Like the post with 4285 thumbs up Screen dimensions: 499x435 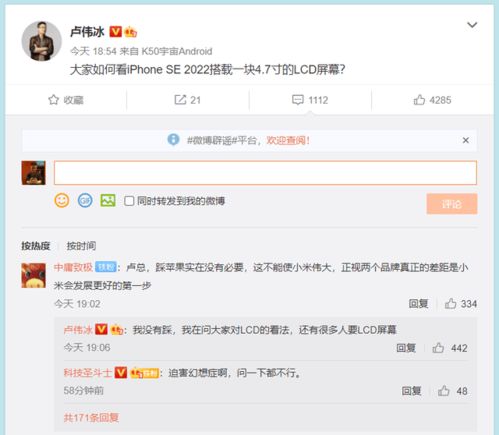click(432, 100)
